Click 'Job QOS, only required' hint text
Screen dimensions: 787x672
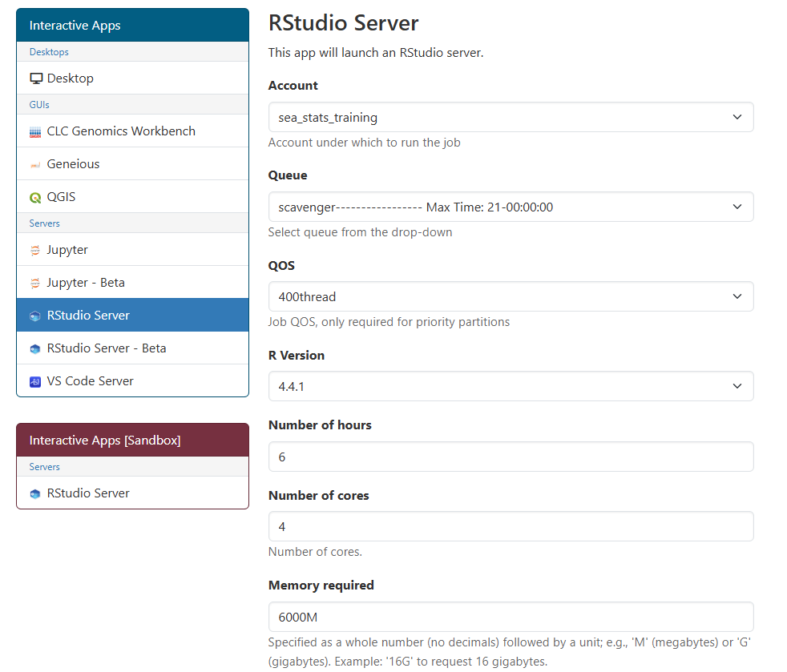coord(389,322)
